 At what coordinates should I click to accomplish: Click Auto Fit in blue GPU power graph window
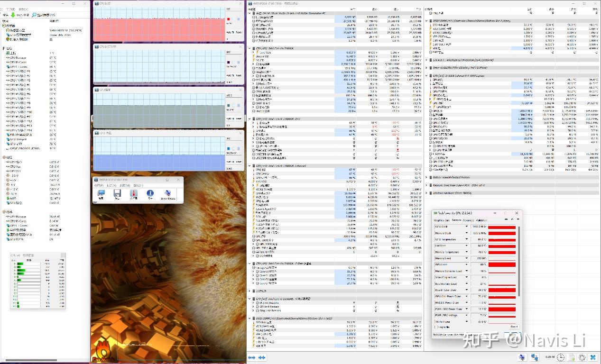[x=230, y=162]
